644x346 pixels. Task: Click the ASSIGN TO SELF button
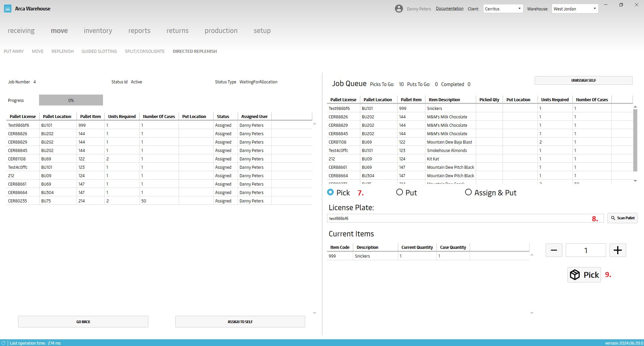point(240,322)
